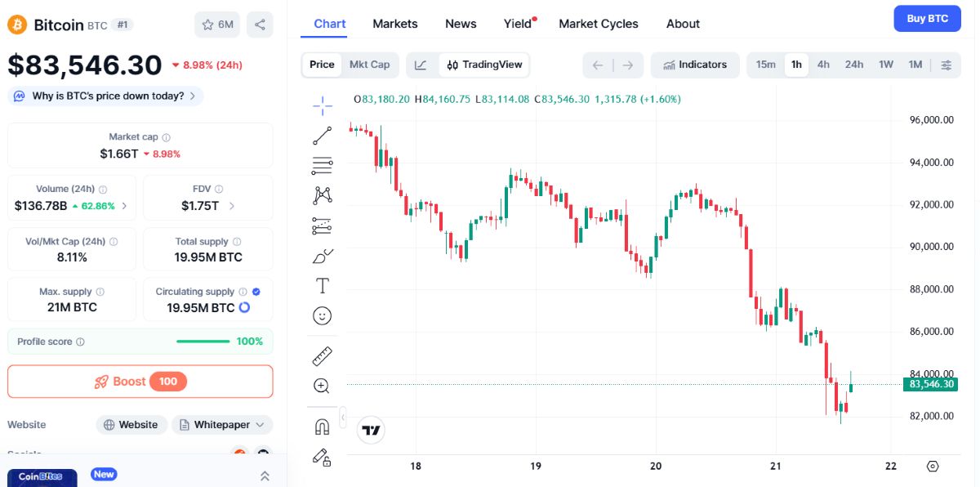Open the Indicators menu
The image size is (980, 487).
(695, 65)
